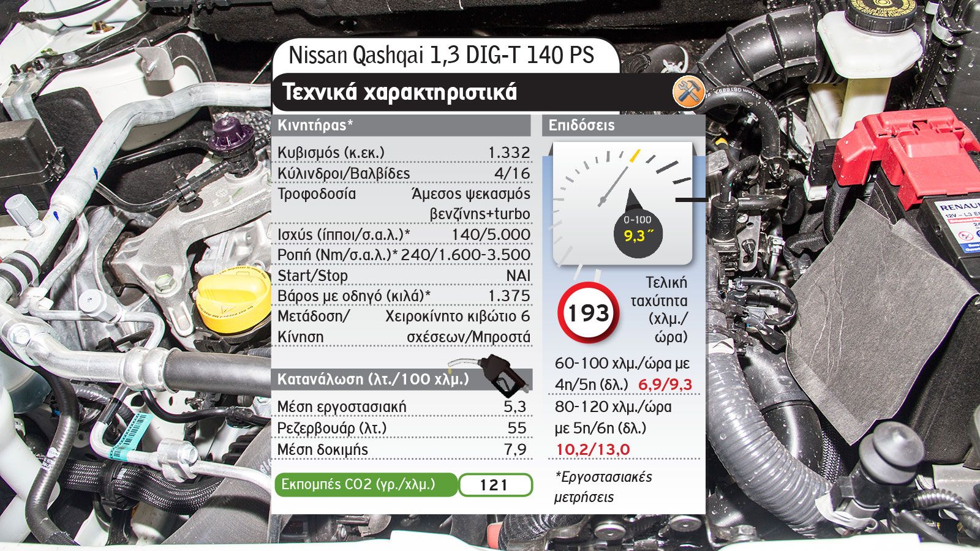
Task: Click the title Nissan Qashqai 1,3 DIG-T 140 PS
Action: [441, 55]
